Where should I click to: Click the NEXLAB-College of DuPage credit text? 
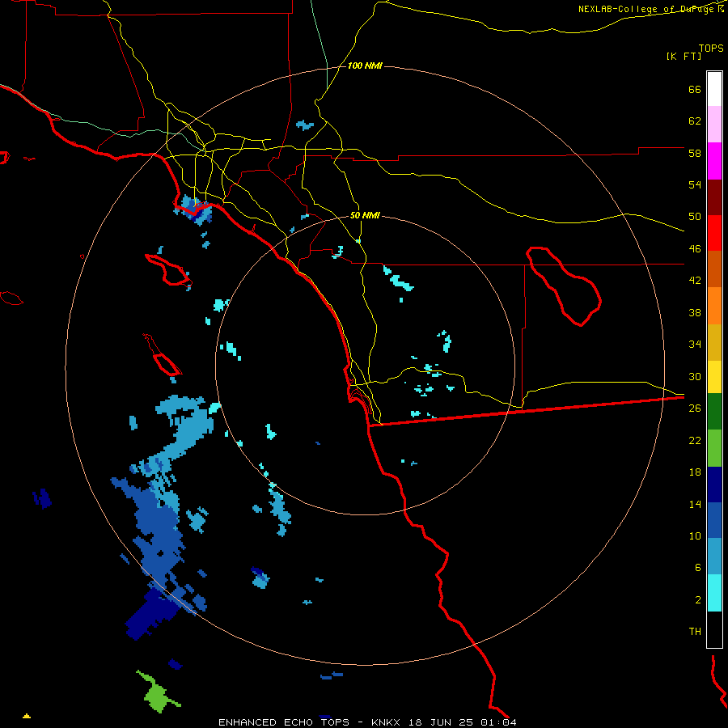tap(651, 9)
